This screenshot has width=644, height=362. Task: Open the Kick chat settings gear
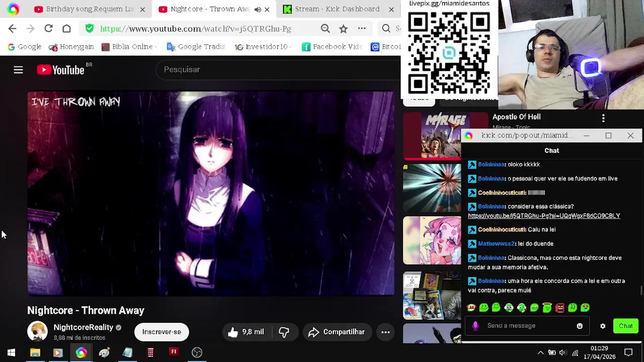coord(603,326)
